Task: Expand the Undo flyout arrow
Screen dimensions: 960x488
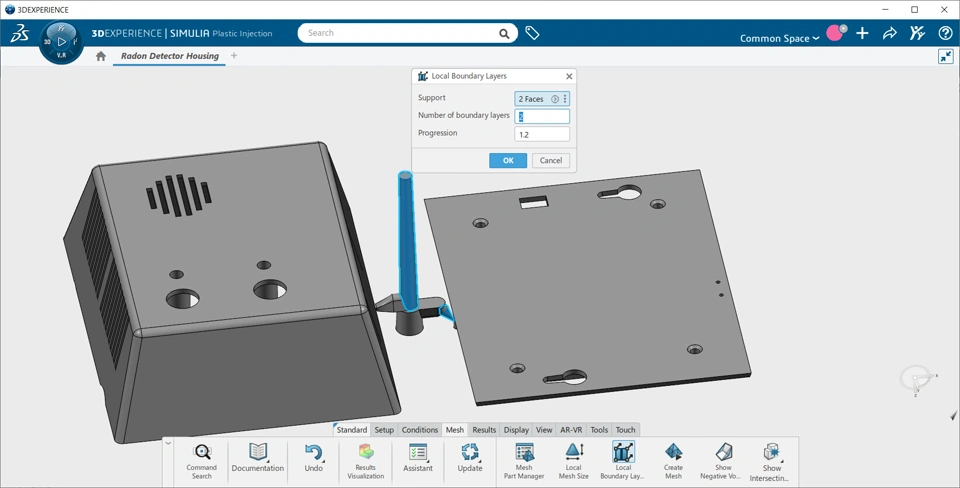Action: click(323, 461)
